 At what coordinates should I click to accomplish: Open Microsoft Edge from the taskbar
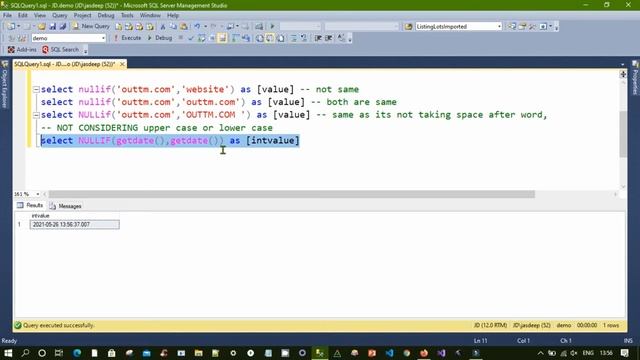[x=77, y=353]
